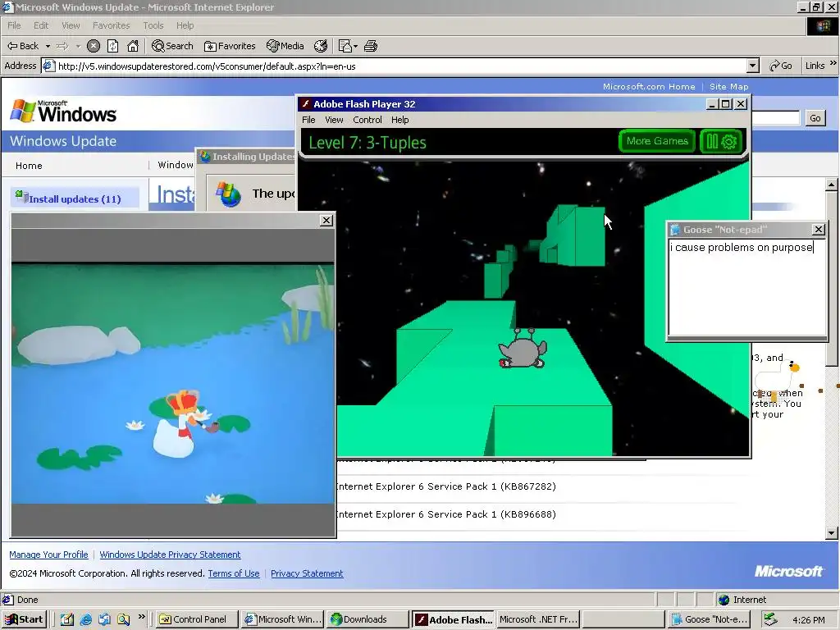Screen dimensions: 840x630
Task: Open the Forward button history dropdown arrow
Action: [x=78, y=47]
